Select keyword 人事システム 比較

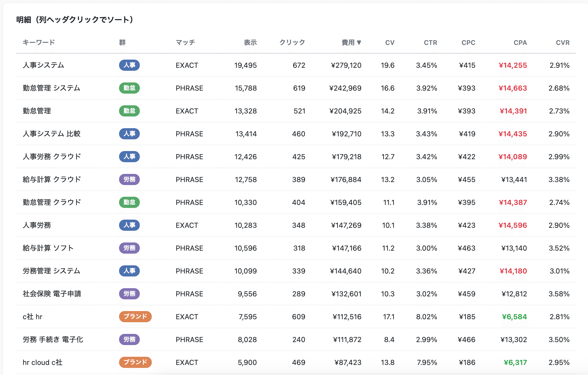click(51, 134)
